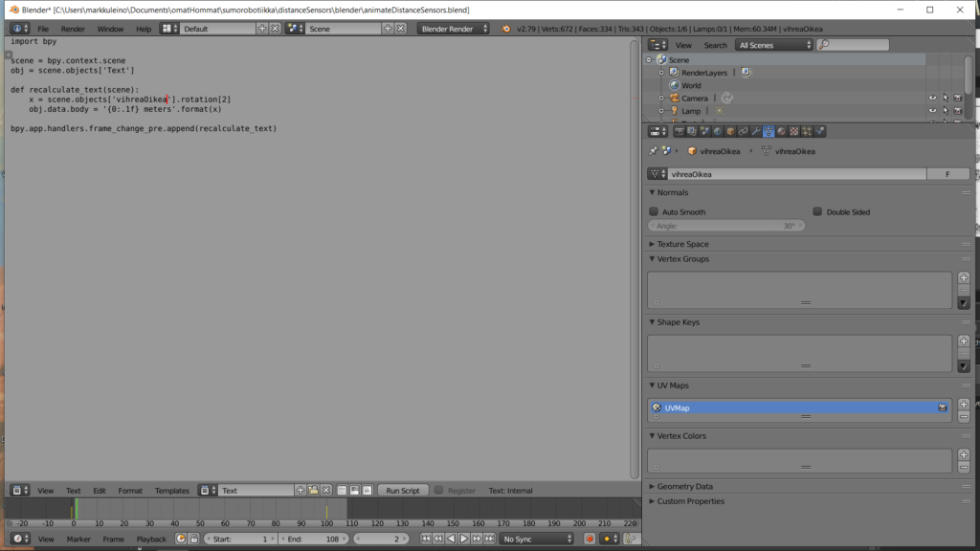Open the Particles properties tab icon

[807, 131]
